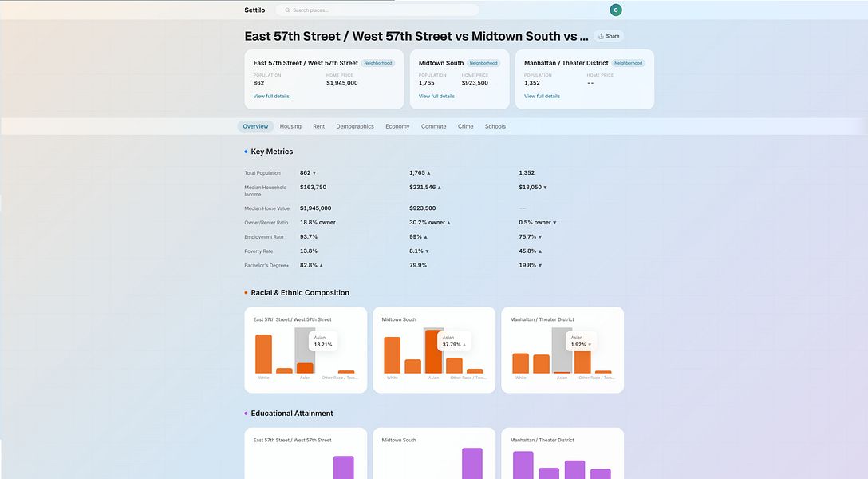Click the Asian bar in Midtown South chart
The image size is (868, 479).
click(x=433, y=351)
